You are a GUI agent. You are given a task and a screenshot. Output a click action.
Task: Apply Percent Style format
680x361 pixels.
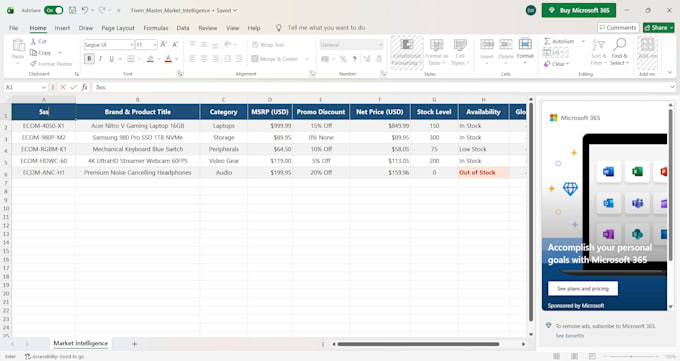[x=343, y=59]
